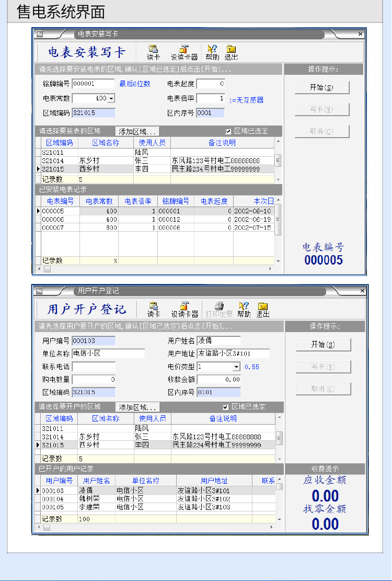Click 帮助 icon in 电表安装写卡 window
392x581 pixels.
tap(212, 50)
